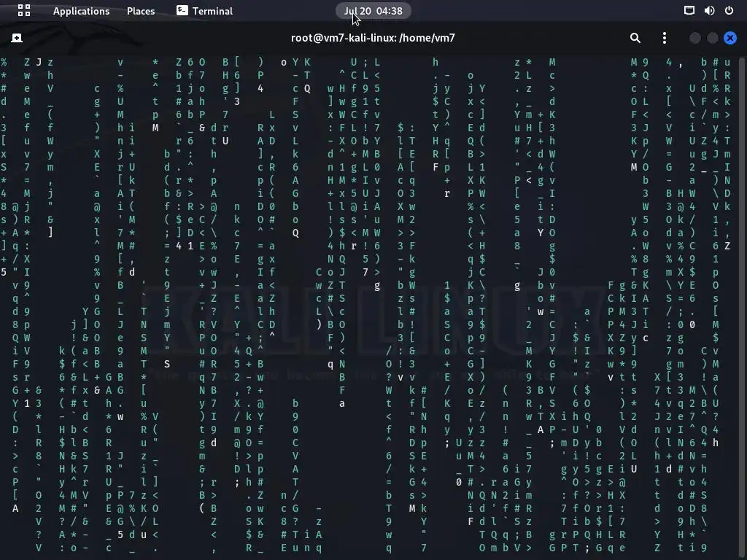
Task: Open a new terminal tab with the plus icon
Action: point(17,38)
